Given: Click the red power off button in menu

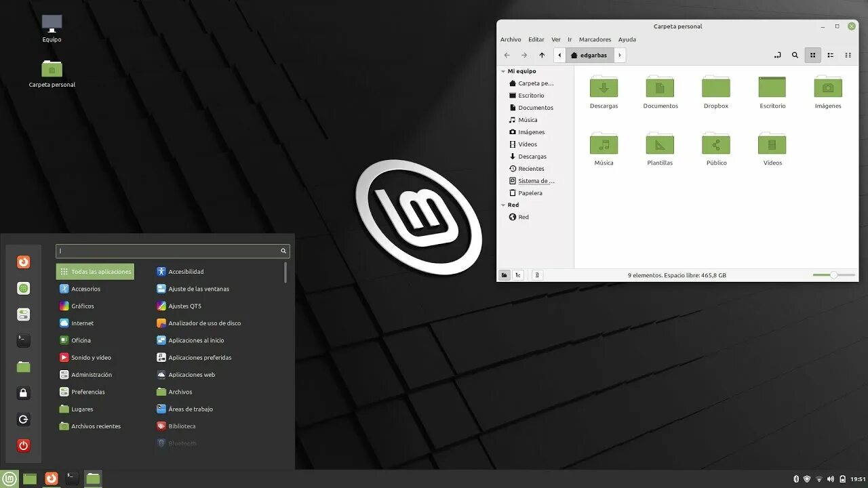Looking at the screenshot, I should click(x=23, y=445).
